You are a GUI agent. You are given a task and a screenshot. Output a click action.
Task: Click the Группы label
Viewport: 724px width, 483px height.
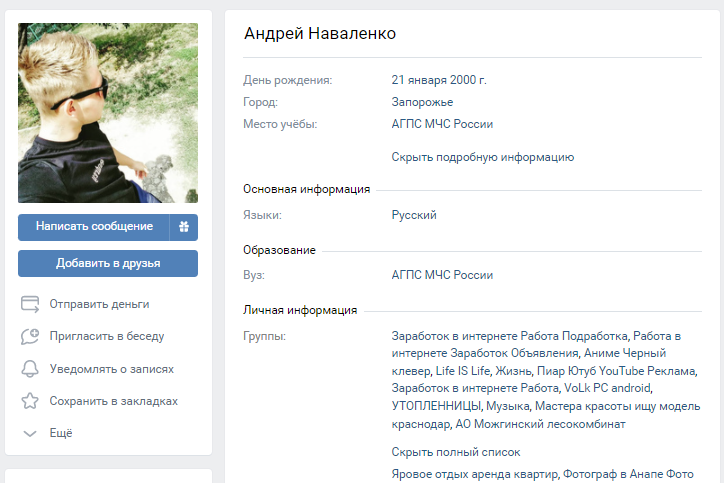coord(265,336)
